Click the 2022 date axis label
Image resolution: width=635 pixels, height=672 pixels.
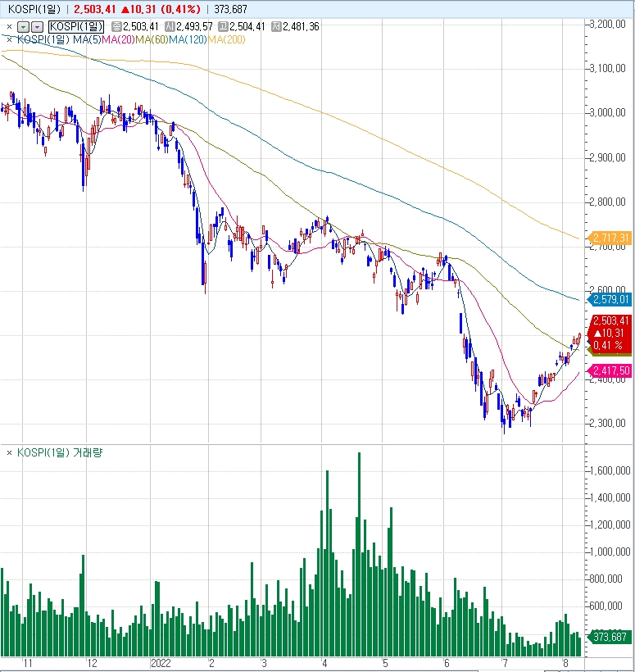point(161,664)
